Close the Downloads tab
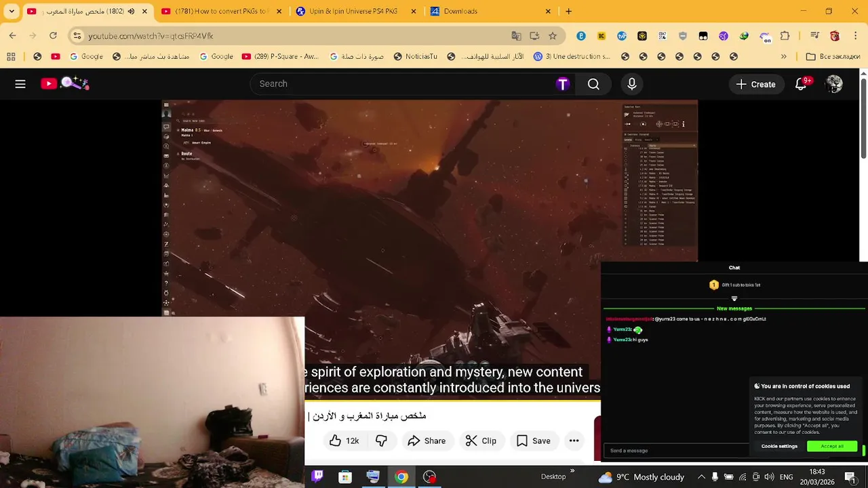The image size is (868, 488). (x=548, y=11)
